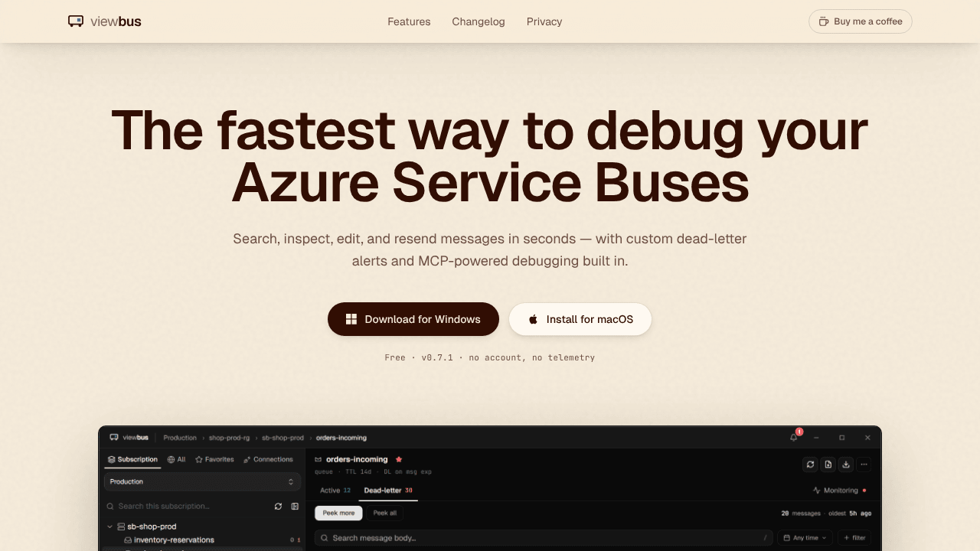Open the Any time filter dropdown

[805, 538]
